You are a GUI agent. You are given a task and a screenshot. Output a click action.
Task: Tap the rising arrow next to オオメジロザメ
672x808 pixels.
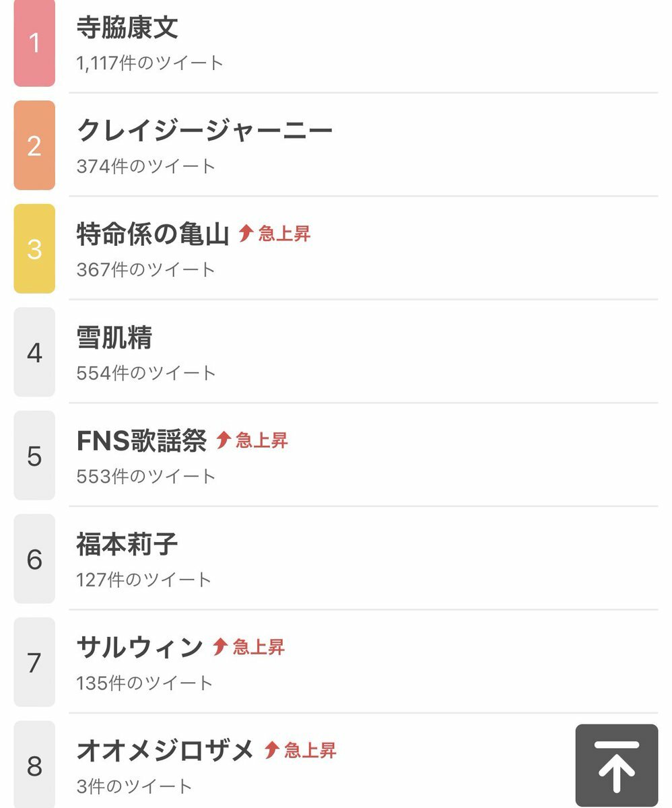(x=271, y=750)
